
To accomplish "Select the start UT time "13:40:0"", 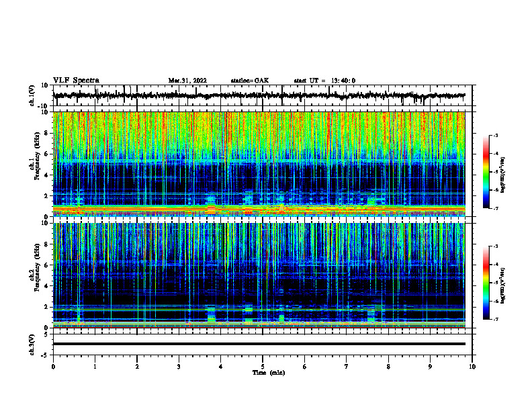I will tap(343, 81).
